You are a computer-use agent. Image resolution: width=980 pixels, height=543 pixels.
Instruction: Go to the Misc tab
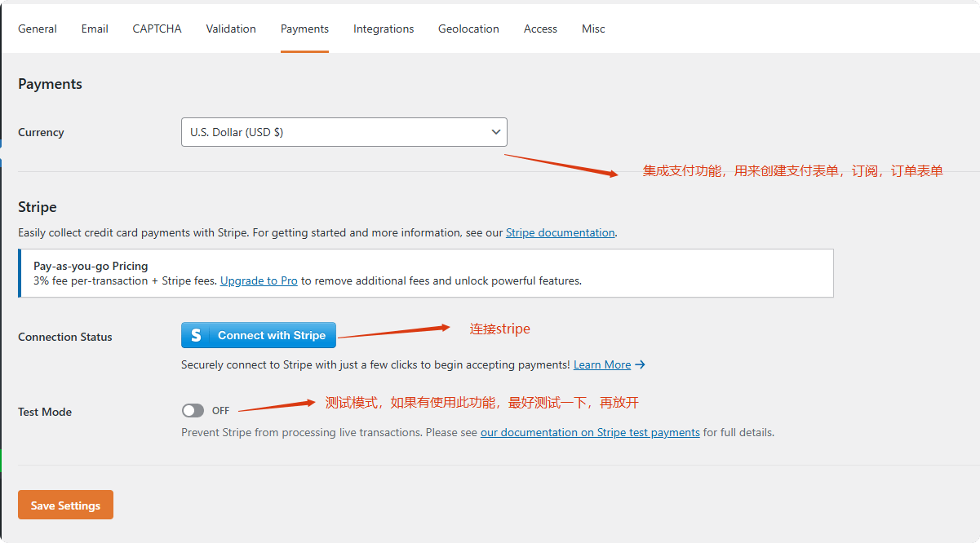click(593, 29)
